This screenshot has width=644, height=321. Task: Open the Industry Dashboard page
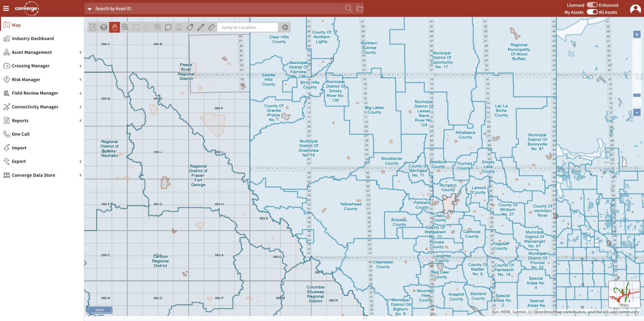tap(33, 39)
